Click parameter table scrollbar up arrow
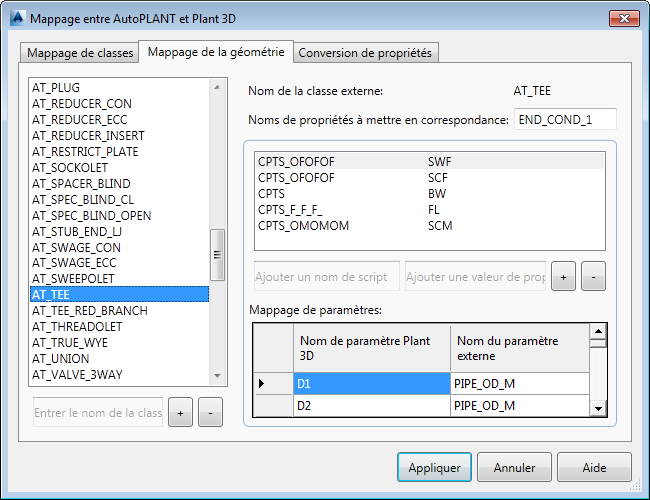Screen dimensions: 650x500 (598, 331)
